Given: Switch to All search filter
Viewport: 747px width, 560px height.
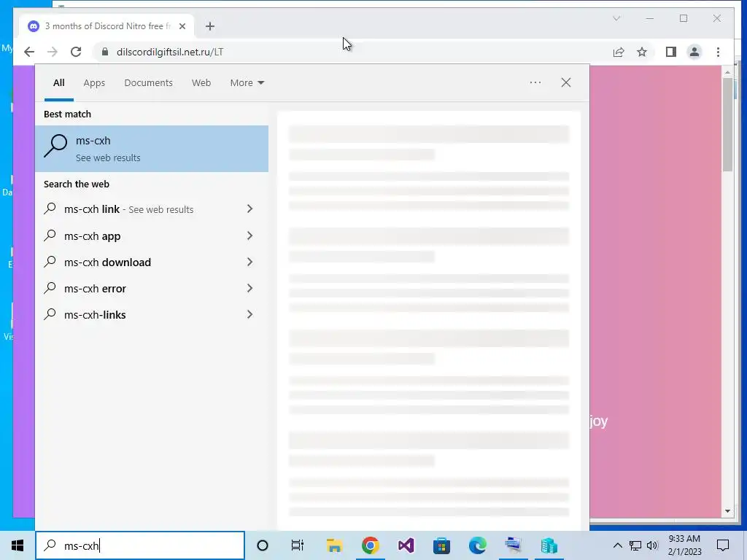Looking at the screenshot, I should point(58,83).
